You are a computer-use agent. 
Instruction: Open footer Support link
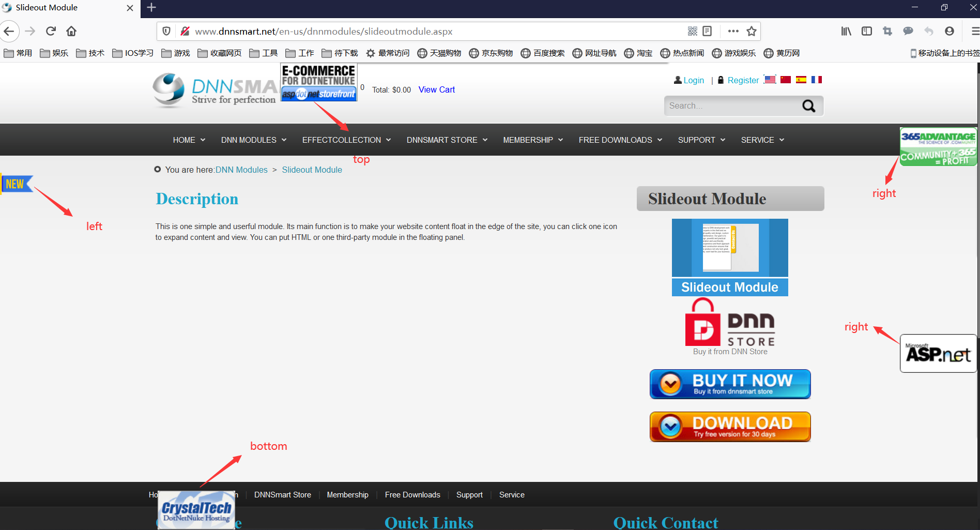tap(469, 495)
